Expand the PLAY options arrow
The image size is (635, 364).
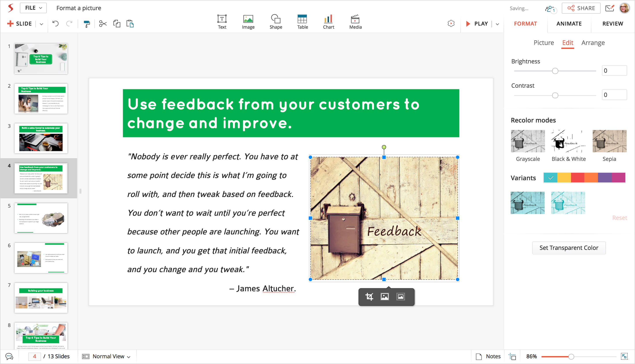[x=497, y=24]
